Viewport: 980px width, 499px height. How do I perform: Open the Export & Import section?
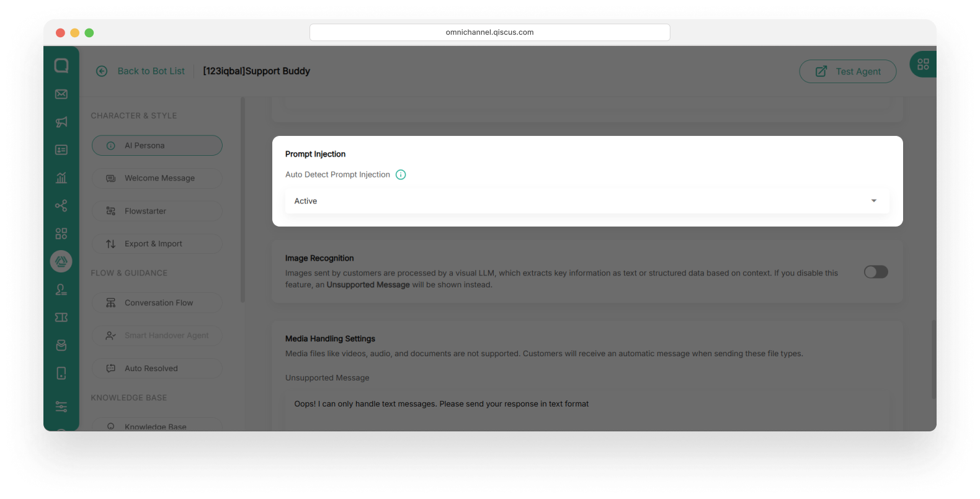click(157, 244)
